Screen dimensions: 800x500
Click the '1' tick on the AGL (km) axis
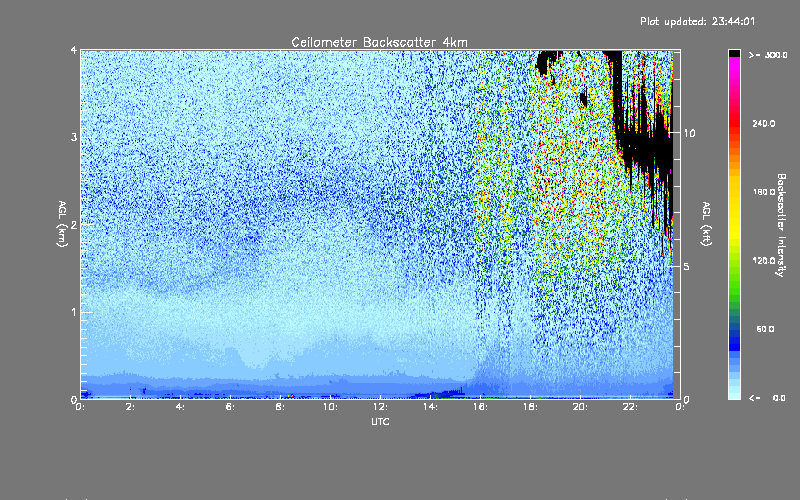74,312
